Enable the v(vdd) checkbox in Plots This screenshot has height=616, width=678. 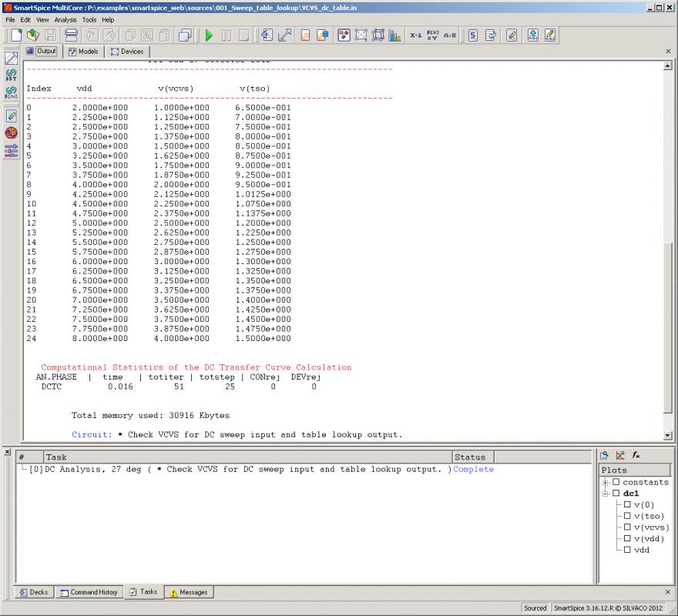coord(627,538)
